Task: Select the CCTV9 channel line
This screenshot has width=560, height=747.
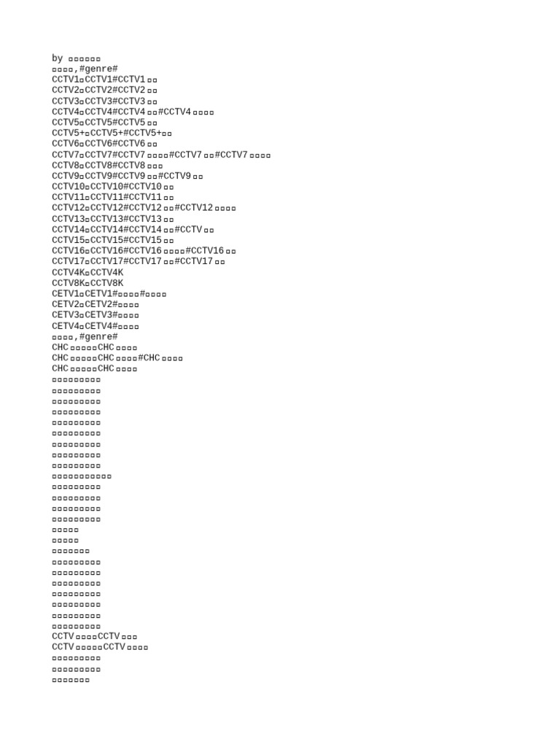Action: click(127, 176)
